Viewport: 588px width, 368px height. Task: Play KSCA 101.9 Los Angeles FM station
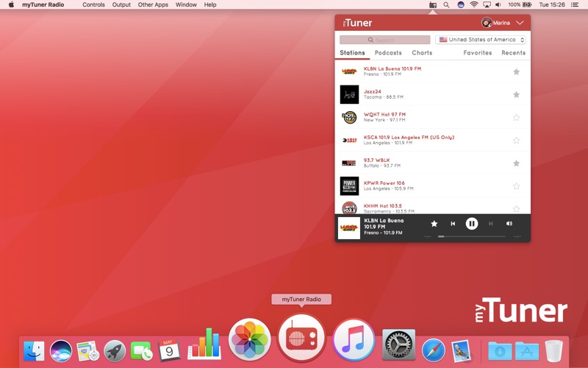click(x=433, y=140)
